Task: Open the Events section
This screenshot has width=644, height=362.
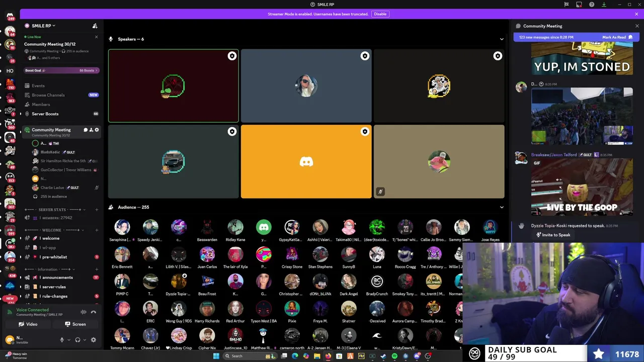Action: 38,85
